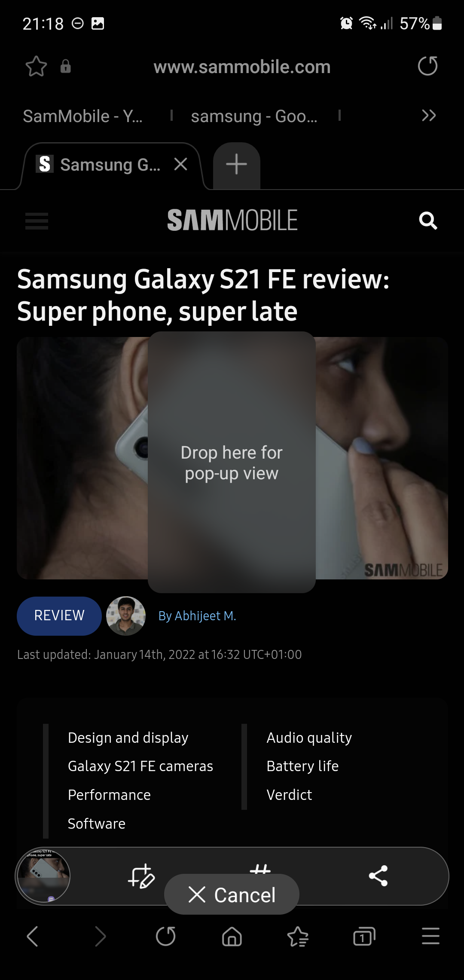Open the tab manager showing 1 tab

coord(364,936)
